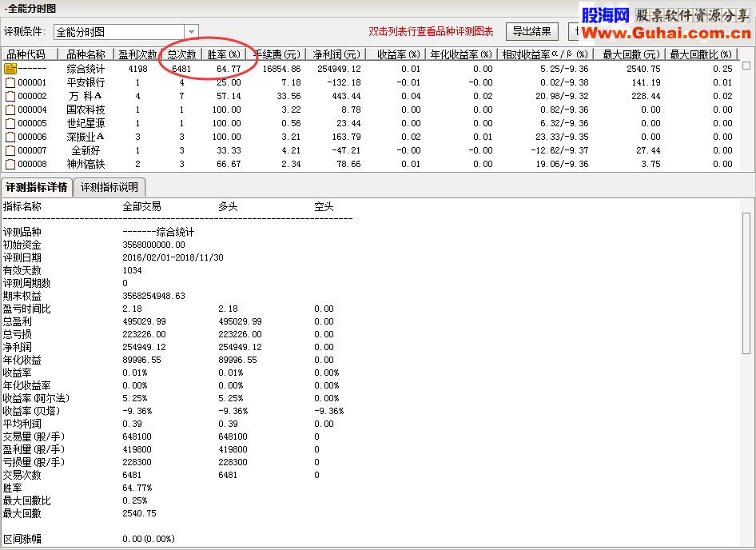The height and width of the screenshot is (550, 756).
Task: Click the document icon beside 000004
Action: tap(10, 110)
